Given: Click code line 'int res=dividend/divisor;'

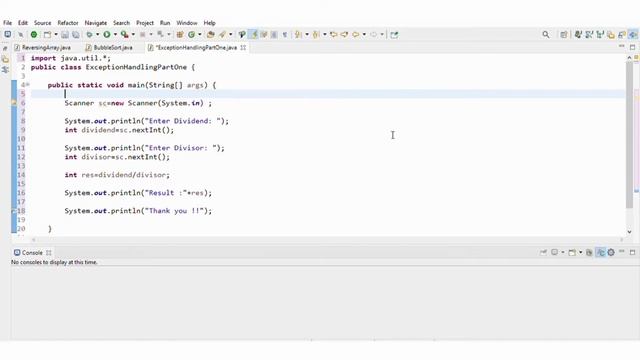Looking at the screenshot, I should pos(117,175).
